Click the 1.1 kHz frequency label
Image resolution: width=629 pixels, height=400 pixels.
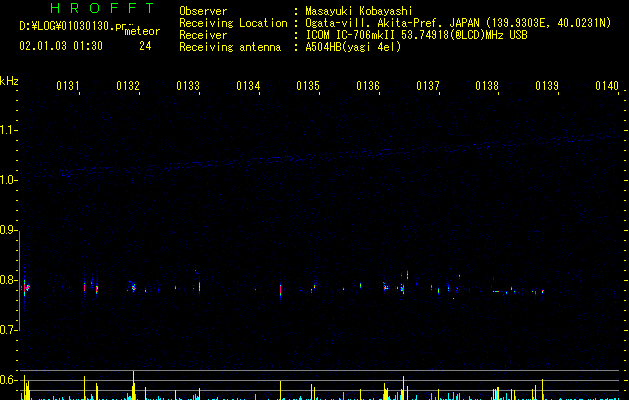pos(8,130)
